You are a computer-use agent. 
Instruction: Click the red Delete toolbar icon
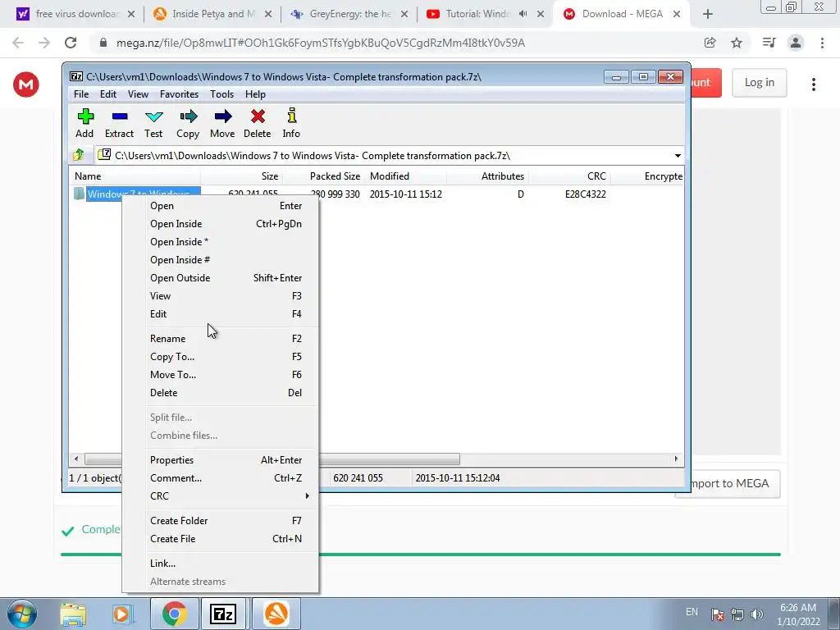(x=258, y=116)
